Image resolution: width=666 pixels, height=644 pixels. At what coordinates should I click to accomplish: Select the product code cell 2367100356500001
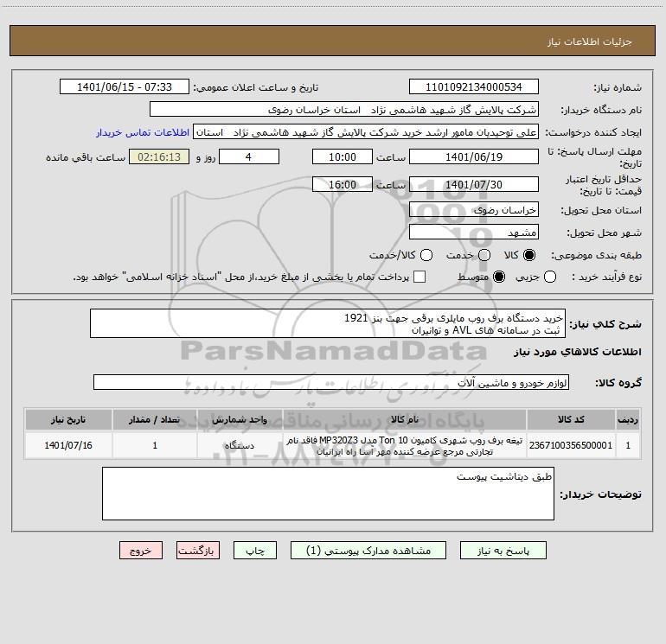click(x=571, y=445)
